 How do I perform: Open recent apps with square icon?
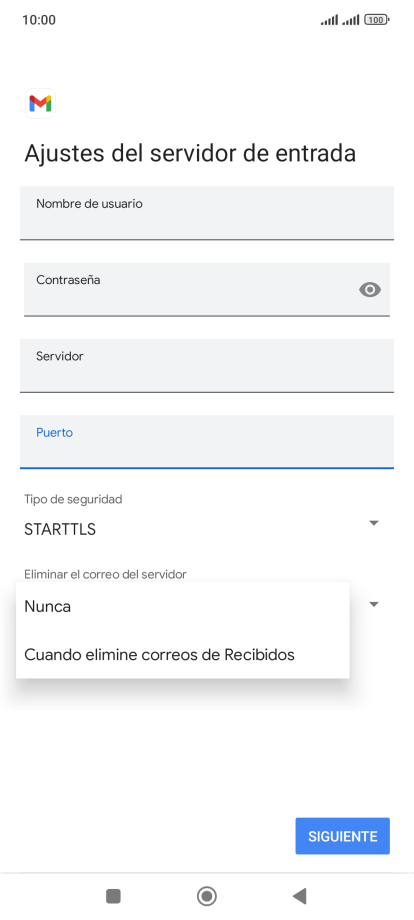(x=113, y=896)
